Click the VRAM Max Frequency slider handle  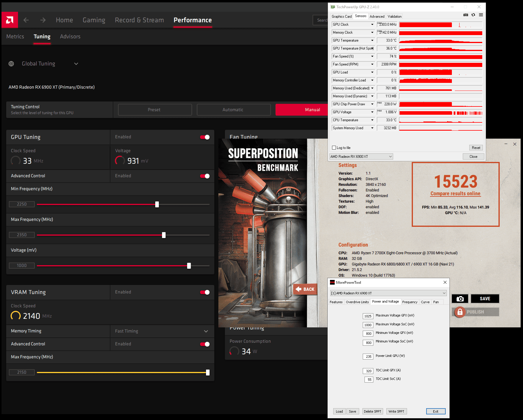(208, 373)
